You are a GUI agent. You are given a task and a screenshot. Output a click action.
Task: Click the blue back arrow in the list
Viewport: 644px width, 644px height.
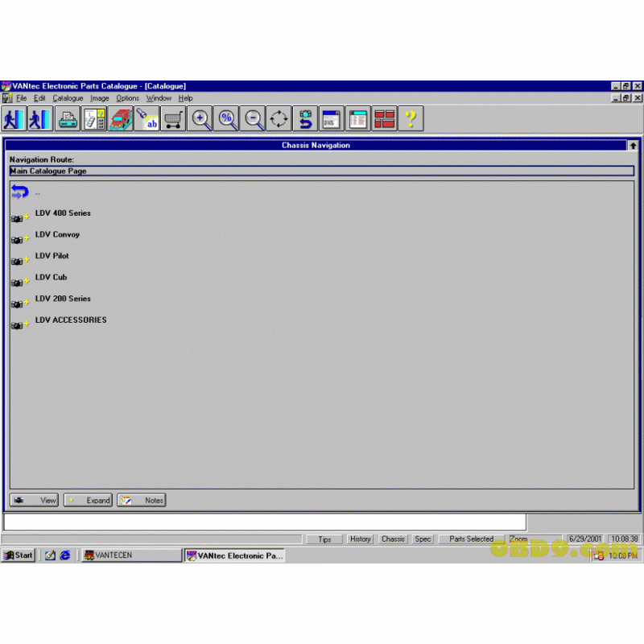(19, 192)
